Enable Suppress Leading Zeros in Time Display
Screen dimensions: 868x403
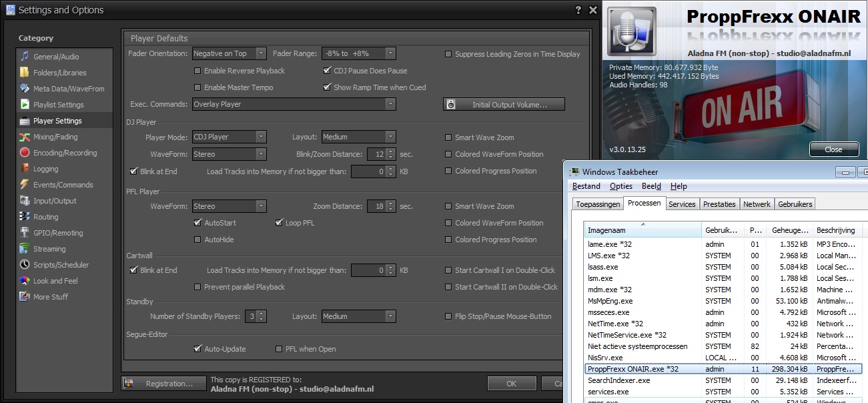[x=448, y=54]
